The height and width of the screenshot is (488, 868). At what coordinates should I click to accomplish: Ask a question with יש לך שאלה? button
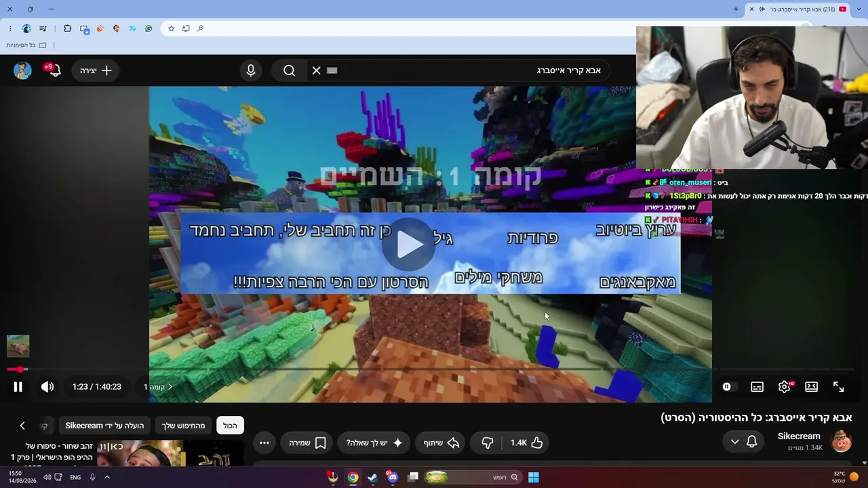click(x=375, y=443)
